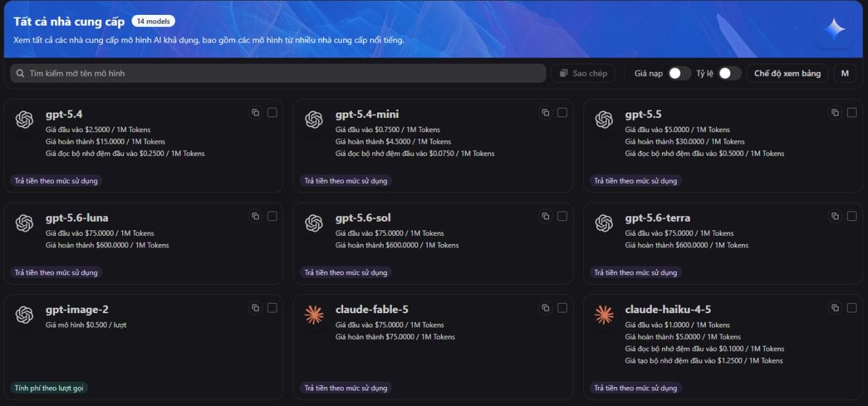The image size is (868, 406).
Task: Click the 14 models badge
Action: (153, 21)
